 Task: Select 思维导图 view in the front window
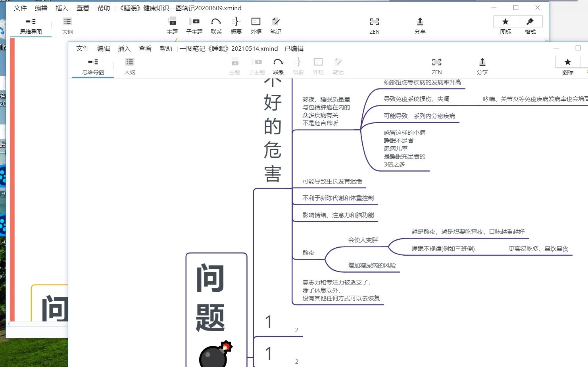[x=93, y=66]
